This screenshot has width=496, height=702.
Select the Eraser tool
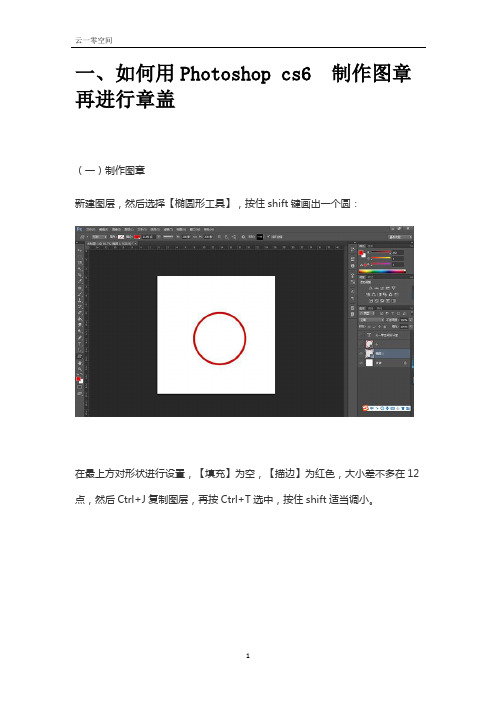coord(80,312)
